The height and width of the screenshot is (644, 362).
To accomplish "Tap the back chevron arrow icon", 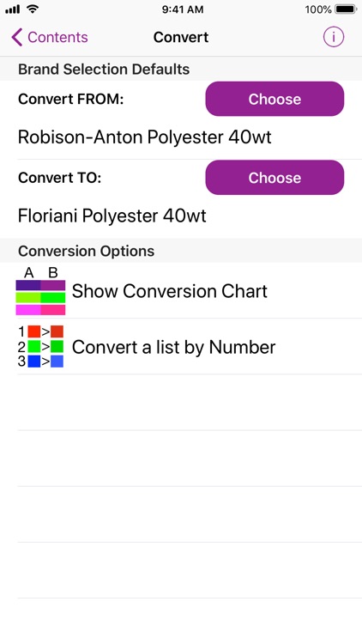I will point(17,37).
